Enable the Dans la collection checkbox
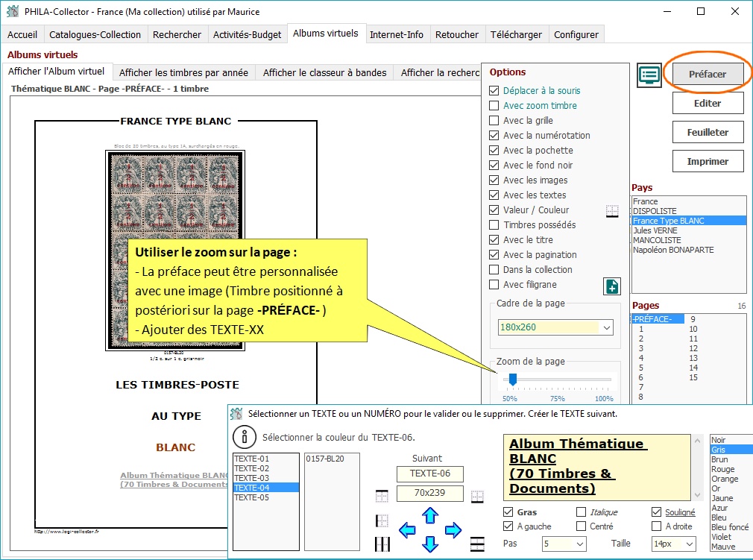 494,269
